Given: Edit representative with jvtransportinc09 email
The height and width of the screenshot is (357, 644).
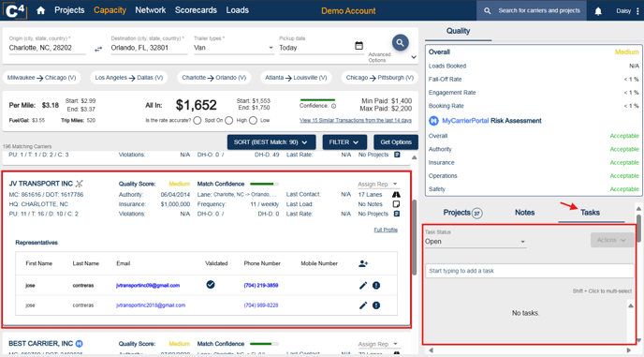Looking at the screenshot, I should 363,286.
